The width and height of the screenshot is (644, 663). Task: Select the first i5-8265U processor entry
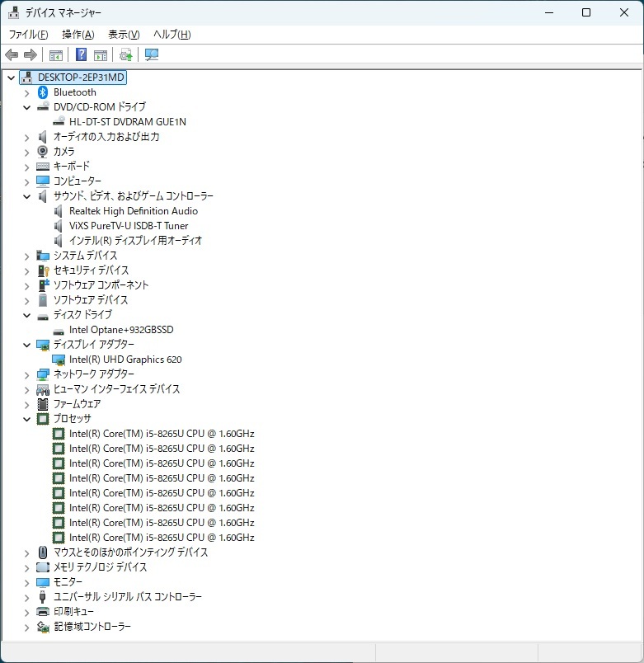pos(162,434)
